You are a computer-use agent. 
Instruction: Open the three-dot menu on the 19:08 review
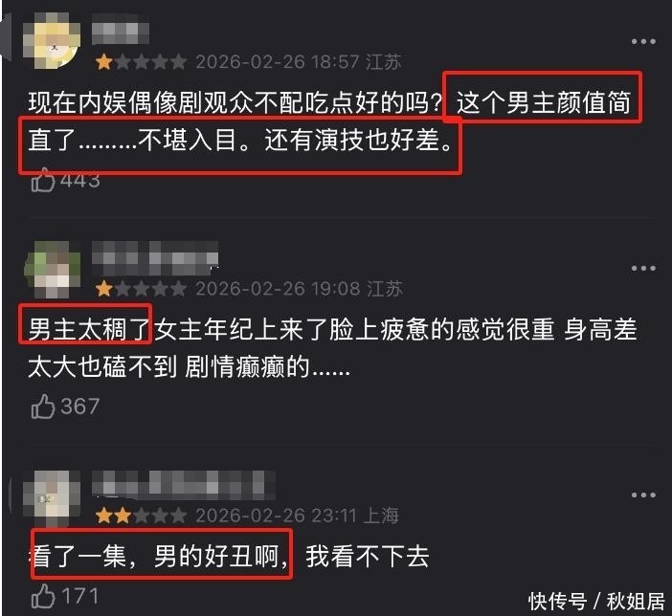[x=643, y=268]
